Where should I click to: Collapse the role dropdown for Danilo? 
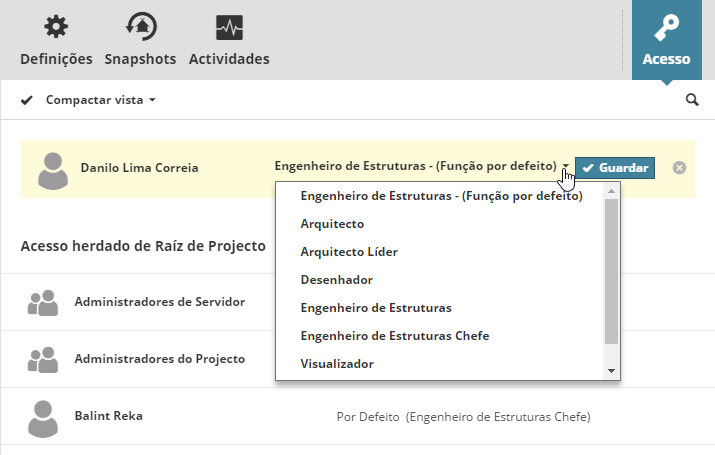566,168
